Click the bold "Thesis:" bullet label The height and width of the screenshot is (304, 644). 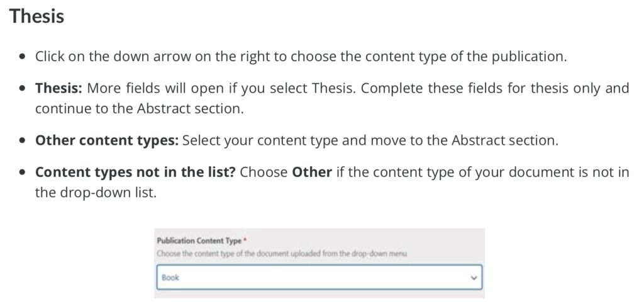point(59,87)
